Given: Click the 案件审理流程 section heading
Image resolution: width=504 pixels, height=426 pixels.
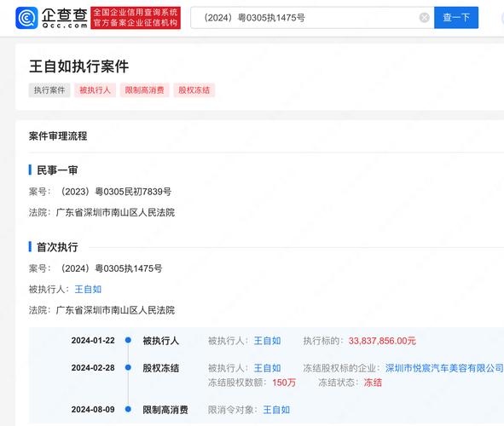Looking at the screenshot, I should [x=58, y=135].
